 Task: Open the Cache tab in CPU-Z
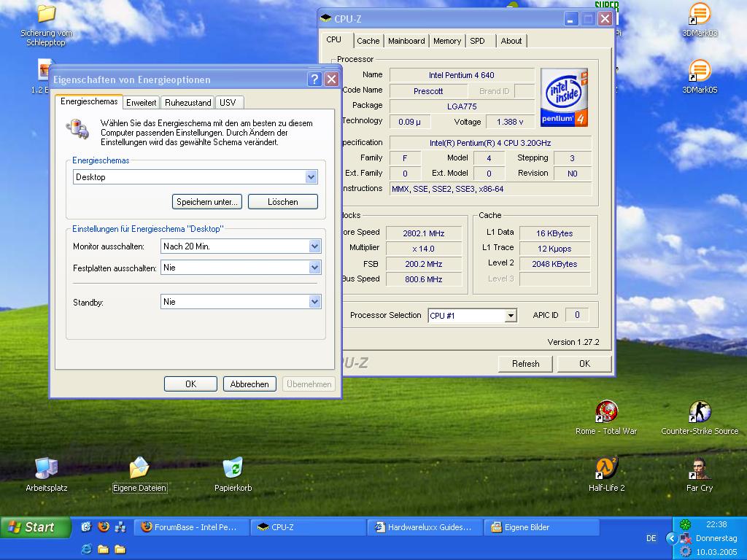[368, 41]
